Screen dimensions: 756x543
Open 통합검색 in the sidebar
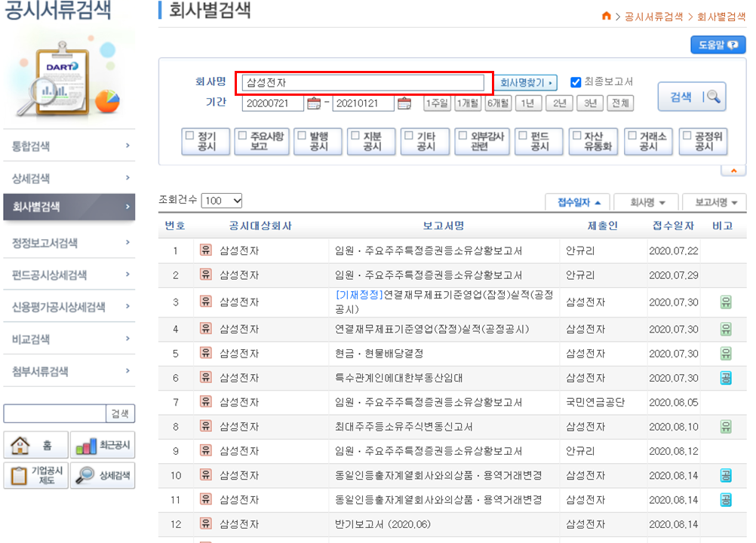(69, 146)
